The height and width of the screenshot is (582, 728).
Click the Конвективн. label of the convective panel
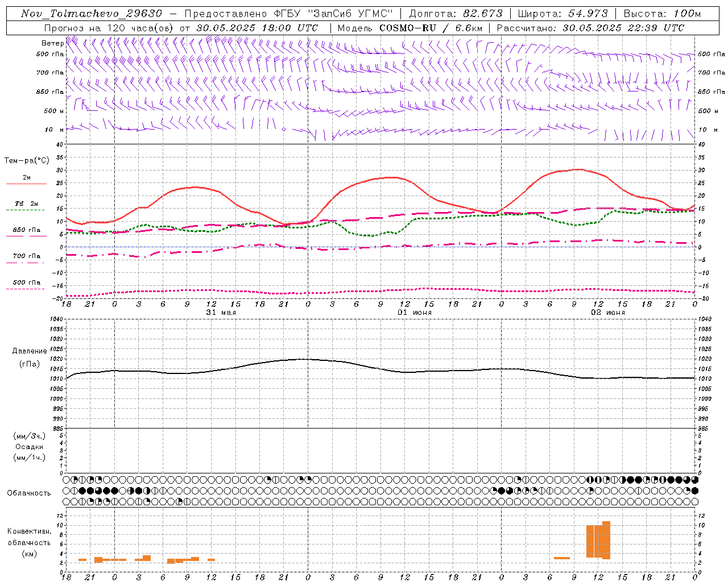(30, 531)
